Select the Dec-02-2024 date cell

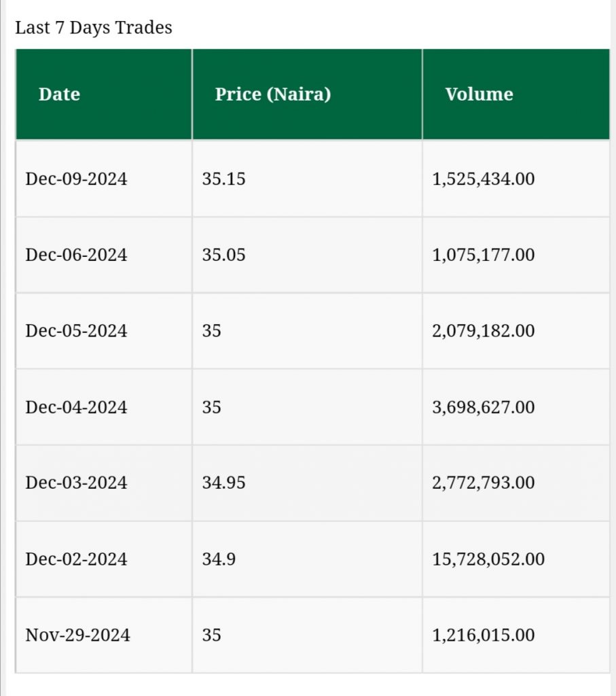coord(76,559)
